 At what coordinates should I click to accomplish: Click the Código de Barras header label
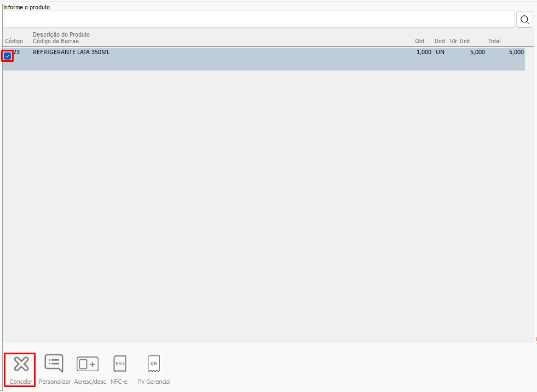click(56, 42)
